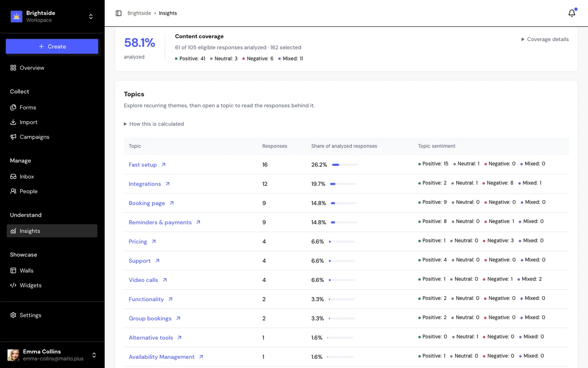Open Settings in sidebar
588x368 pixels.
[x=52, y=315]
